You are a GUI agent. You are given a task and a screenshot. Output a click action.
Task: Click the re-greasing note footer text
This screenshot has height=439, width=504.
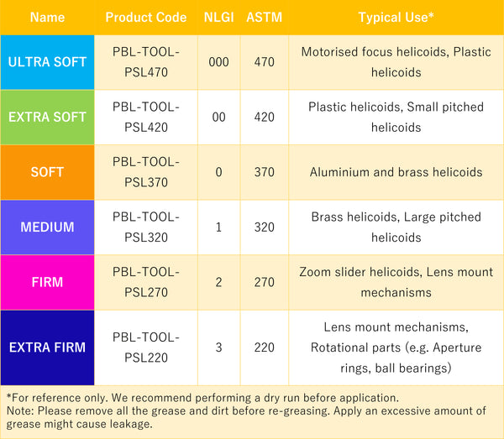coord(246,417)
